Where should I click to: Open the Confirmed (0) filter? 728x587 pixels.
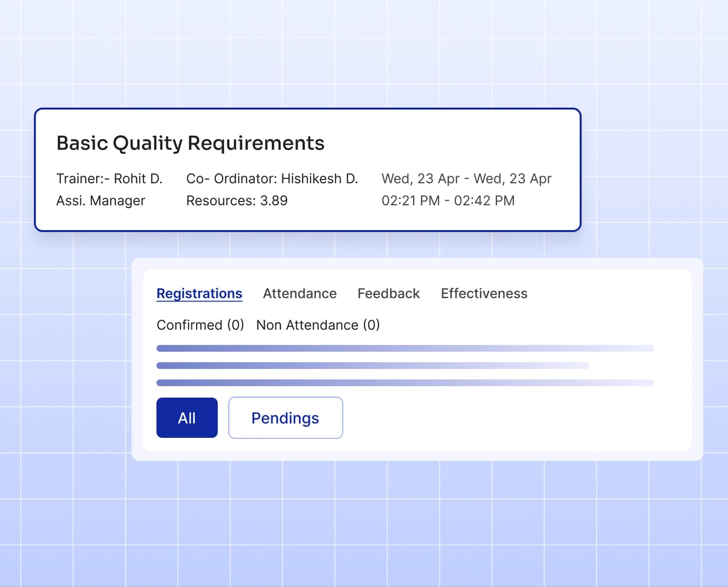pyautogui.click(x=200, y=325)
